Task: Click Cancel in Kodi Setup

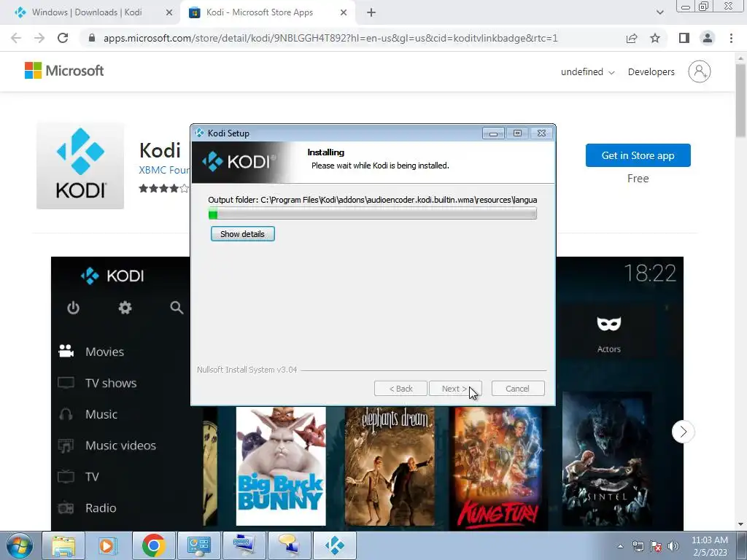Action: pyautogui.click(x=518, y=389)
